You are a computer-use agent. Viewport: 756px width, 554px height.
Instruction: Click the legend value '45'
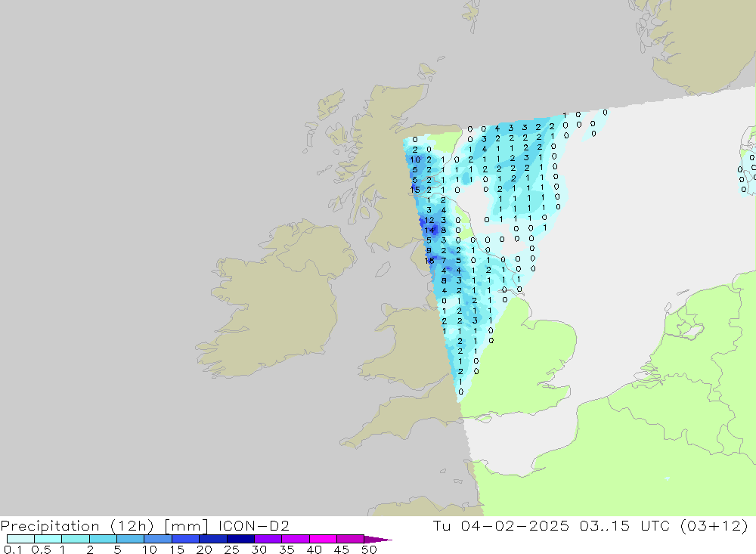(x=342, y=549)
